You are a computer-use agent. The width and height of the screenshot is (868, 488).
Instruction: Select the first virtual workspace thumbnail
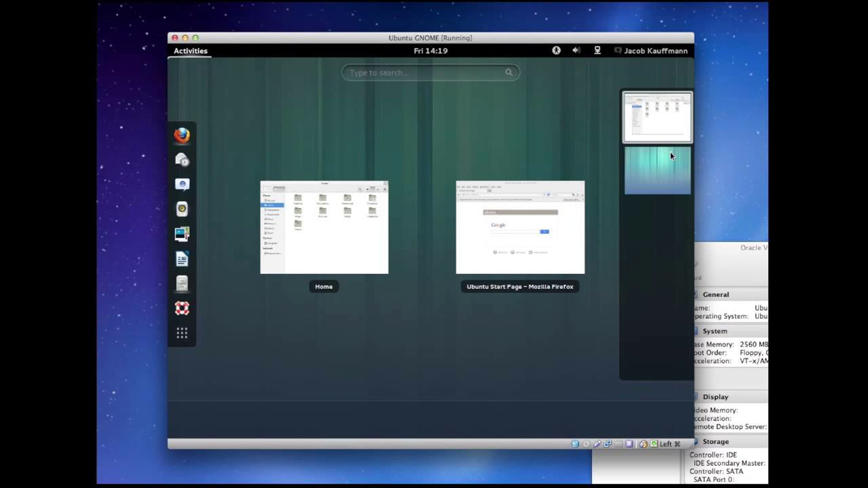tap(656, 116)
